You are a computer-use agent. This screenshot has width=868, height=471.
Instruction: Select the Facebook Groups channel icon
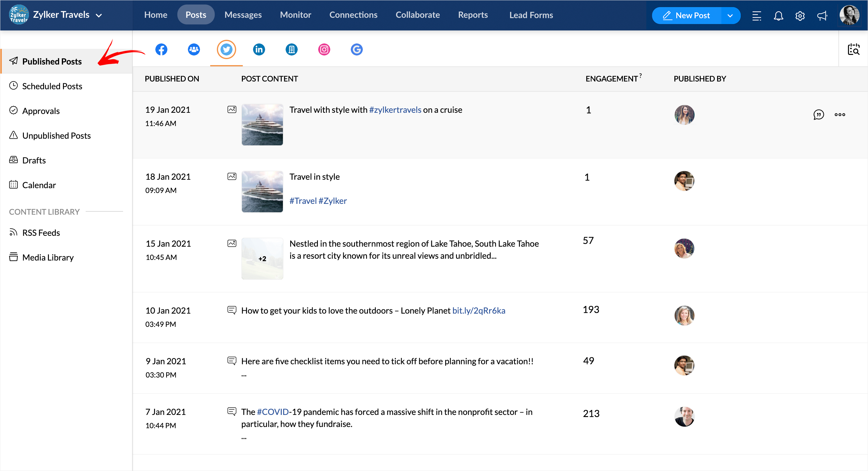(193, 49)
